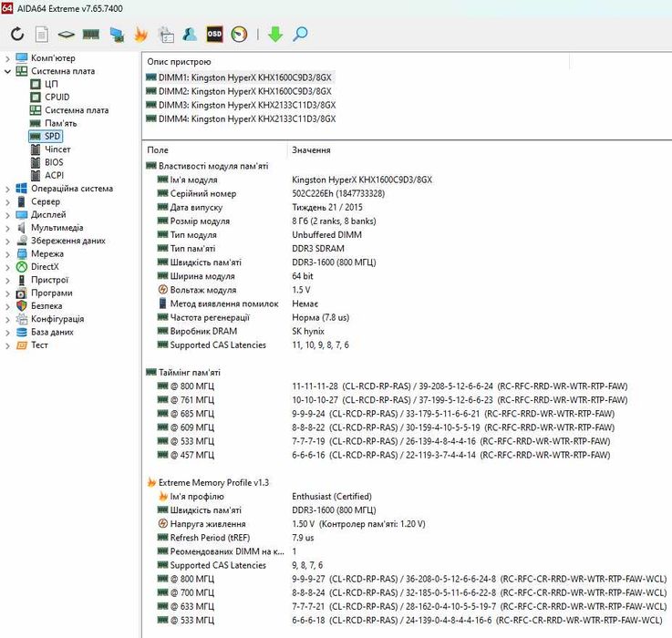Click the Розмір модуля row
672x638 pixels.
(266, 221)
